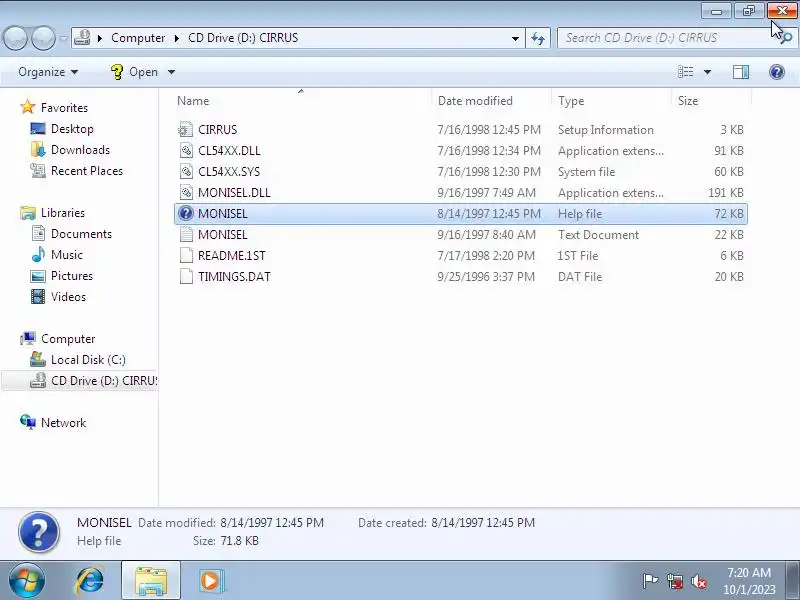This screenshot has height=600, width=800.
Task: Select the CL54XX.SYS file icon
Action: 186,171
